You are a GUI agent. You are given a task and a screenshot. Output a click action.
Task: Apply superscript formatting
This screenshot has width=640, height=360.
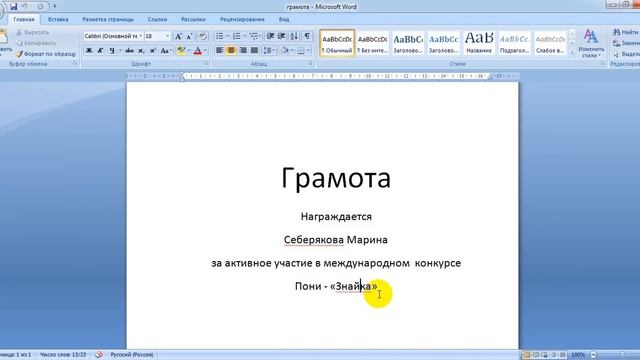coord(153,51)
